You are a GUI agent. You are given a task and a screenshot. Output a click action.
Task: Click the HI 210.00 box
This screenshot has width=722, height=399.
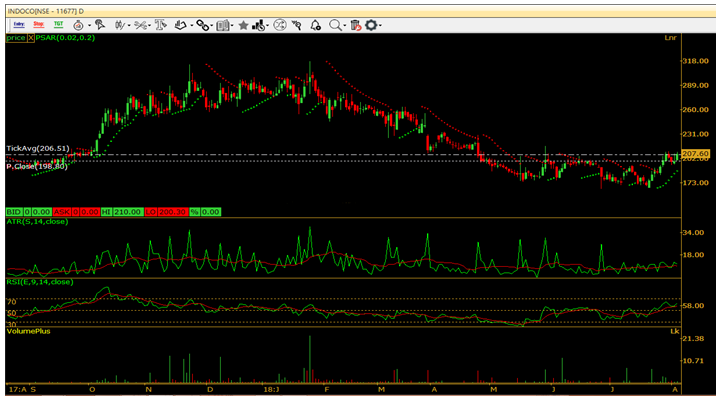pos(122,212)
